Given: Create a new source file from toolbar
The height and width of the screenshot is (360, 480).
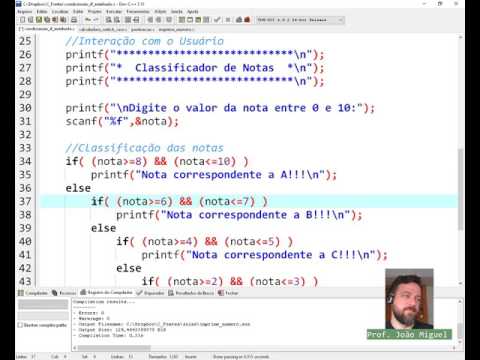Looking at the screenshot, I should [23, 20].
